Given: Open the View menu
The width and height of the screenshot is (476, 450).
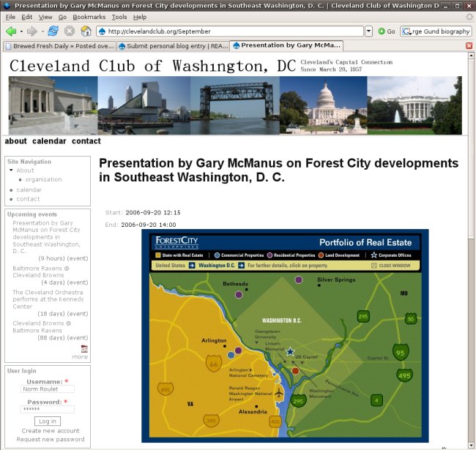Looking at the screenshot, I should coord(45,18).
